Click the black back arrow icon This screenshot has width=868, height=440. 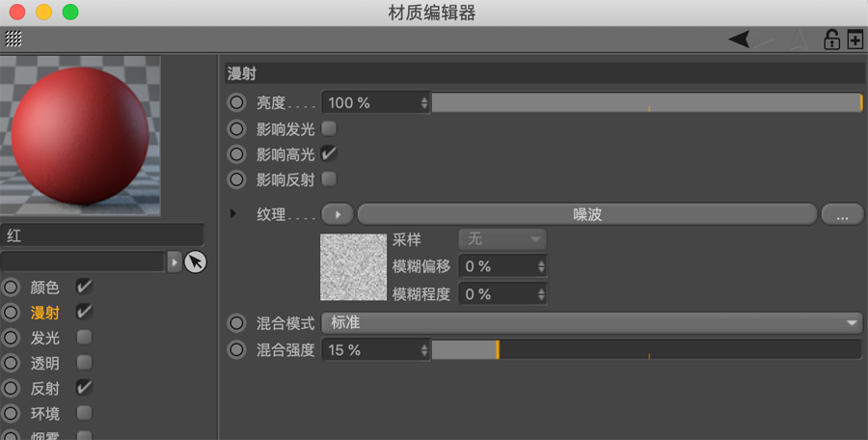740,40
